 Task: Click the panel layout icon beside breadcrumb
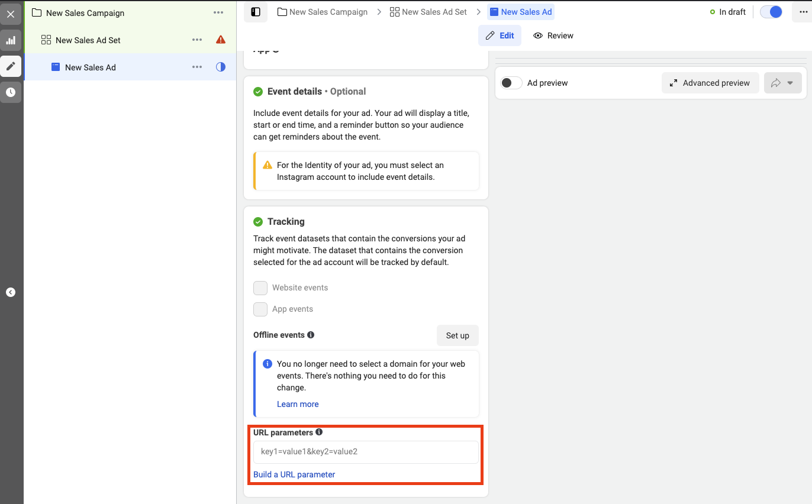(x=256, y=12)
